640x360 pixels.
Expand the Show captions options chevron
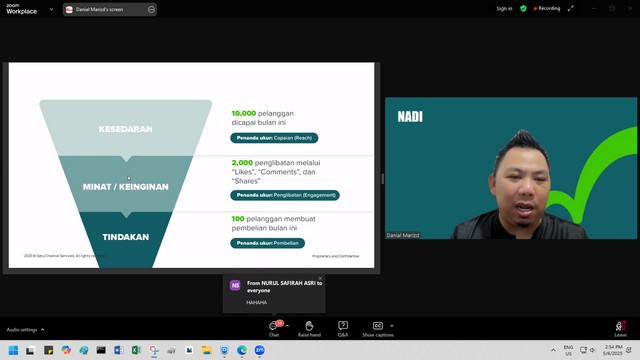tap(392, 326)
